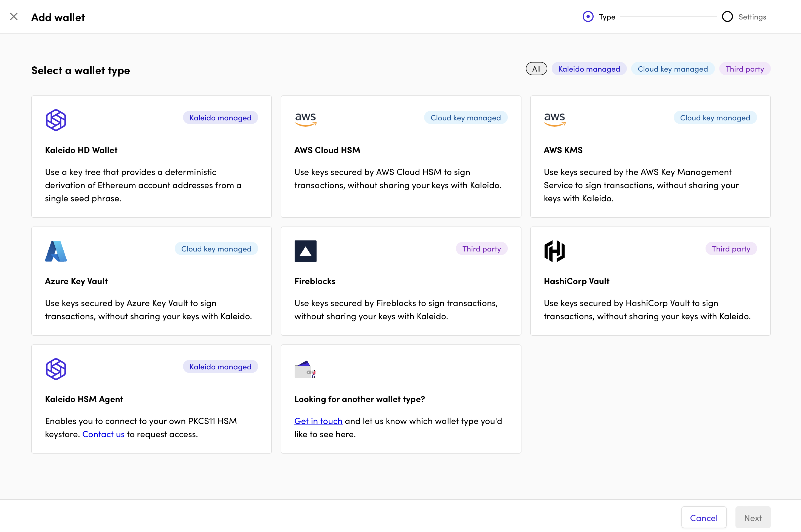The image size is (801, 532).
Task: Filter by Third party wallets
Action: click(x=744, y=69)
